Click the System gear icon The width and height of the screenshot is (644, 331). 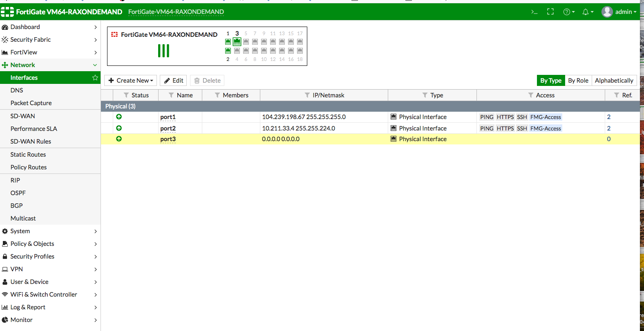point(5,231)
